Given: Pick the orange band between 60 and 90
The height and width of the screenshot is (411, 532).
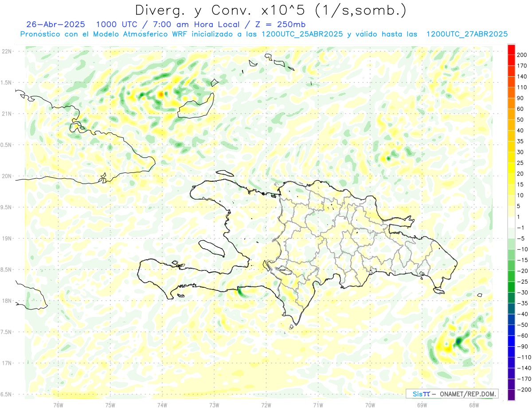Looking at the screenshot, I should coord(511,103).
